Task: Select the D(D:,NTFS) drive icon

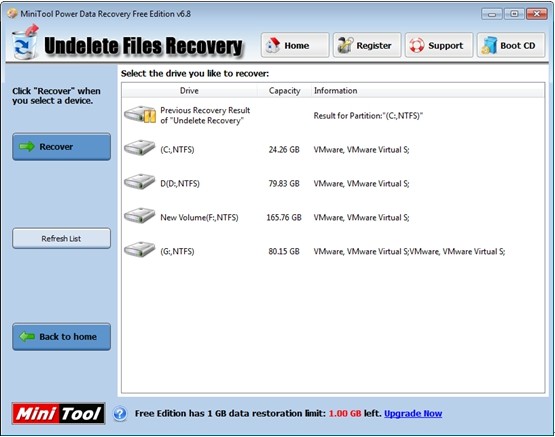Action: [139, 182]
